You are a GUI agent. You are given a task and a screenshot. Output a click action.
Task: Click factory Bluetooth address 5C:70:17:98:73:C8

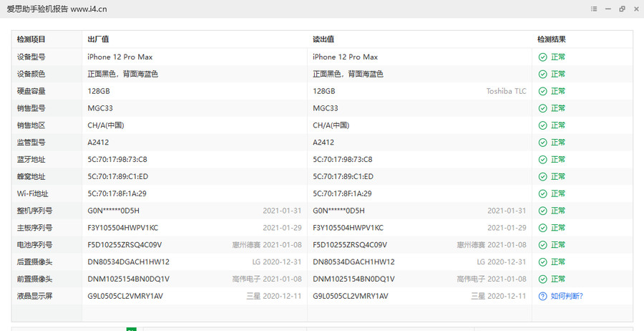(x=117, y=160)
